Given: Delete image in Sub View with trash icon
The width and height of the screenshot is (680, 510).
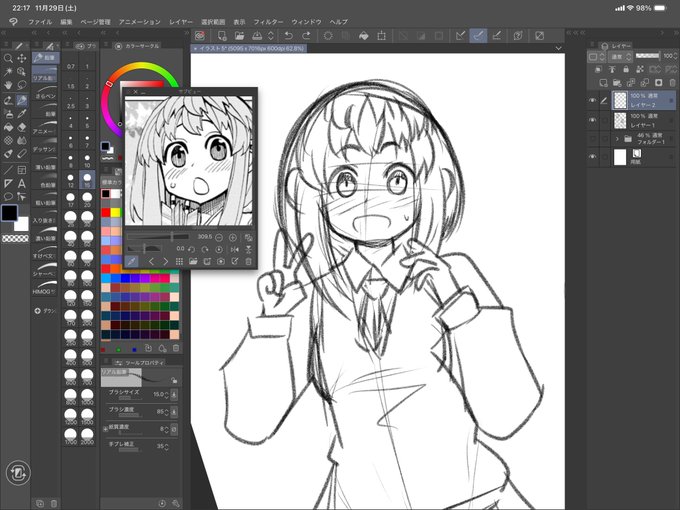Looking at the screenshot, I should pos(248,261).
